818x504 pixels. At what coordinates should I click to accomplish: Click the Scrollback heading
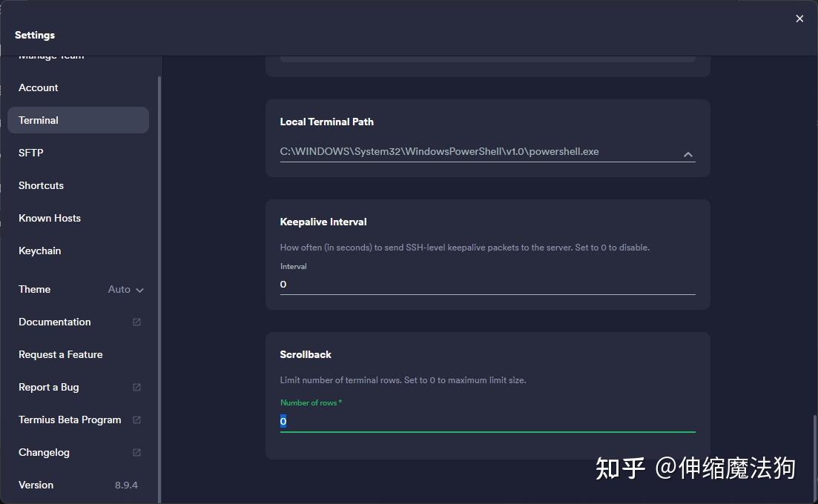point(306,354)
